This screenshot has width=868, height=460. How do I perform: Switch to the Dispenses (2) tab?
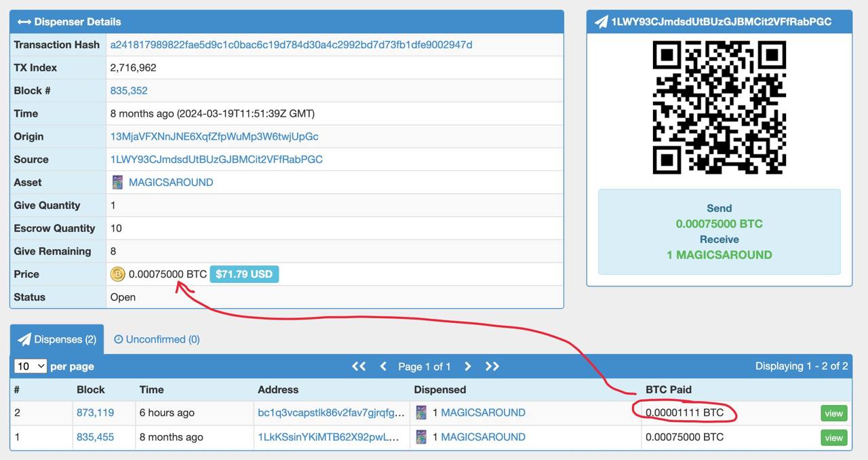[57, 339]
